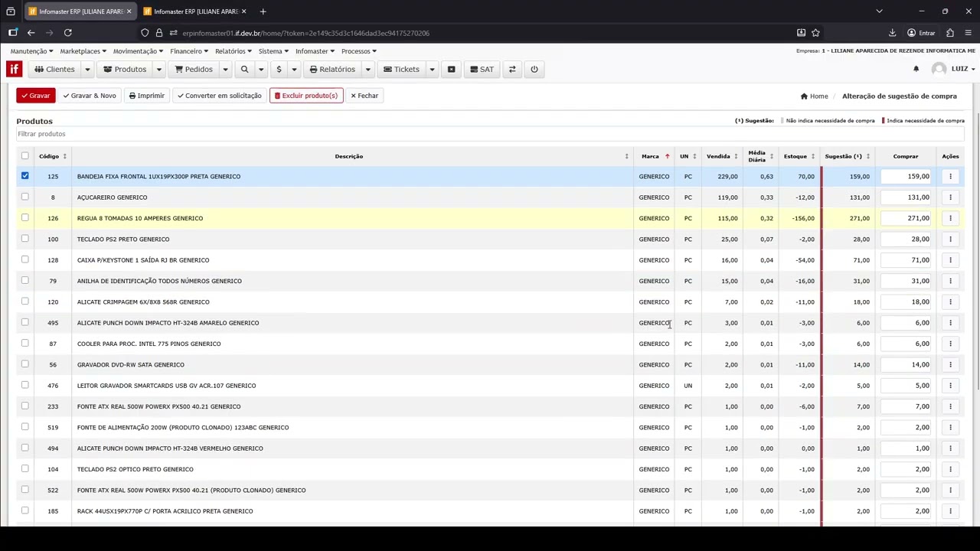
Task: Check the LEITOR GRAVADOR SMARTCARDS checkbox
Action: pyautogui.click(x=25, y=385)
